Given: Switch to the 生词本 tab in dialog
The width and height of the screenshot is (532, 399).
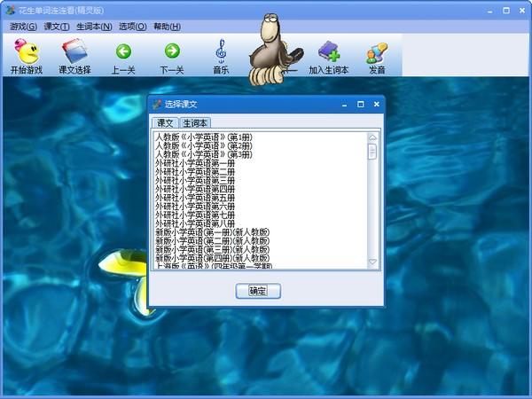Looking at the screenshot, I should (x=195, y=123).
